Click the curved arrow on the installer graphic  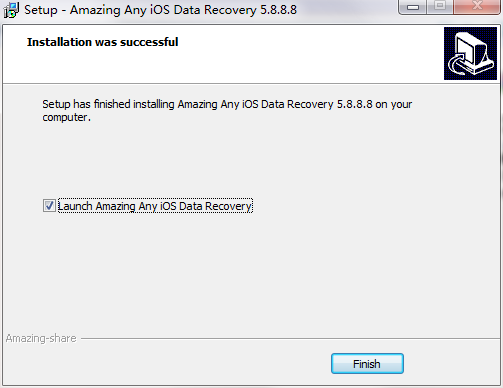click(x=458, y=64)
